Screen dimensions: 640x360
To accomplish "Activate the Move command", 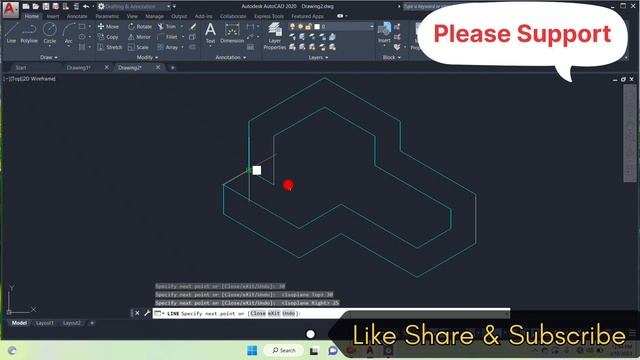I will click(x=108, y=27).
